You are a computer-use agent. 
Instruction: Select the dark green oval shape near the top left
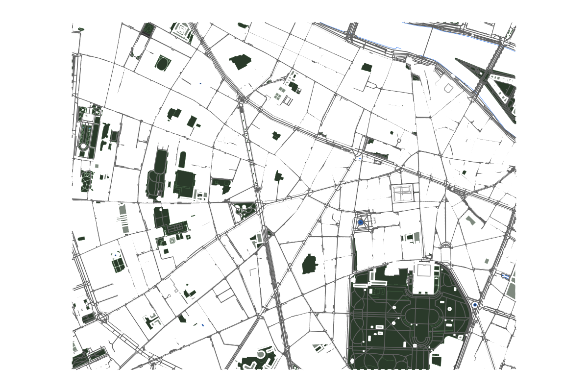pyautogui.click(x=163, y=63)
